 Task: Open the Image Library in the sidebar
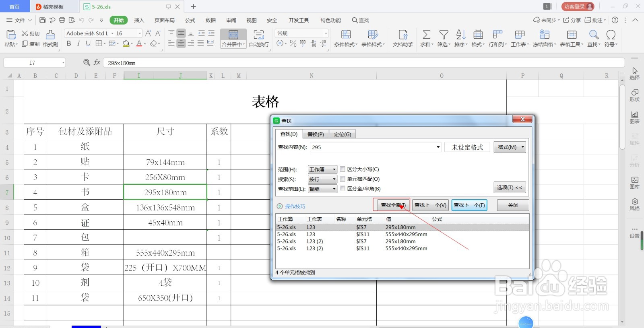click(635, 182)
